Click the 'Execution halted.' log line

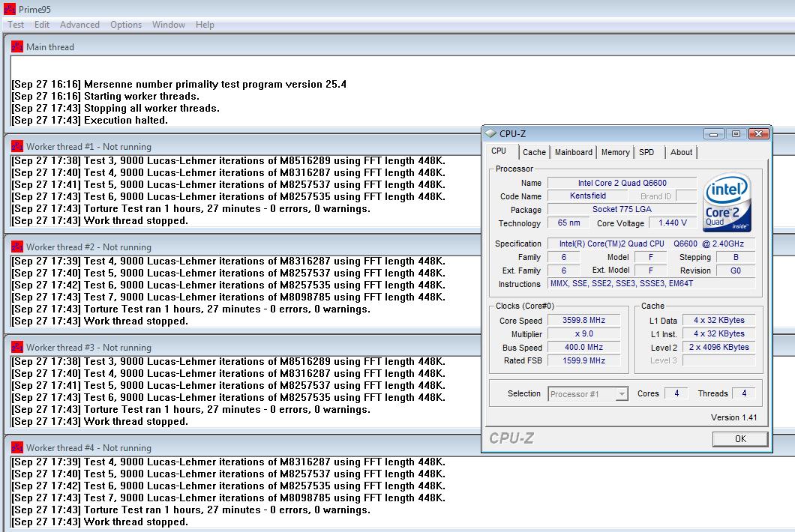(x=89, y=121)
